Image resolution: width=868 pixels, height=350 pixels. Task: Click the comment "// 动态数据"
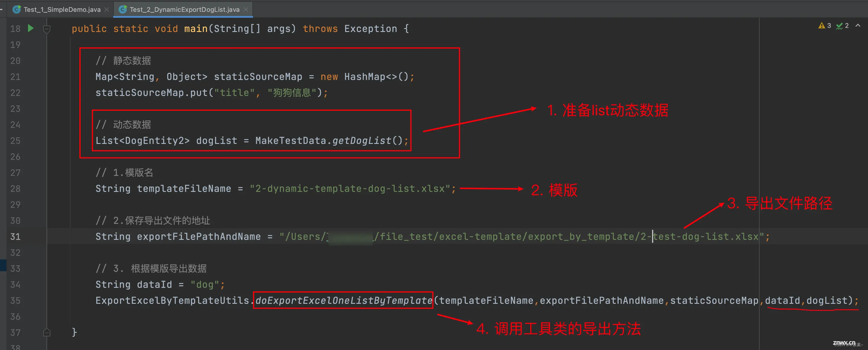pos(123,125)
